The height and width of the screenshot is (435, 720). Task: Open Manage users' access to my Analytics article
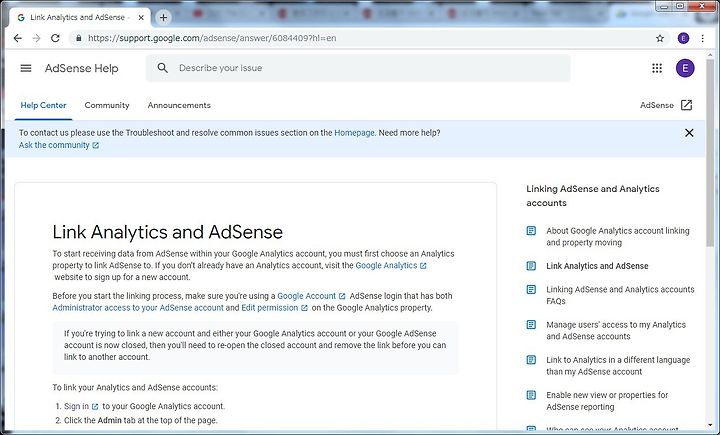pyautogui.click(x=616, y=331)
